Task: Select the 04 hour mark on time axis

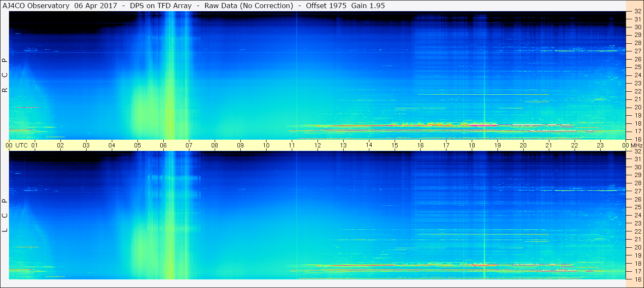Action: 112,145
